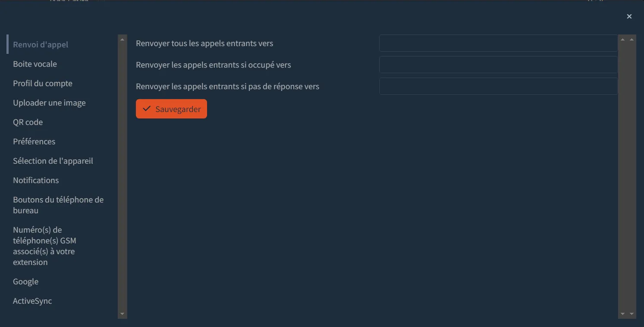Select the Préférences menu entry
The width and height of the screenshot is (644, 327).
34,141
